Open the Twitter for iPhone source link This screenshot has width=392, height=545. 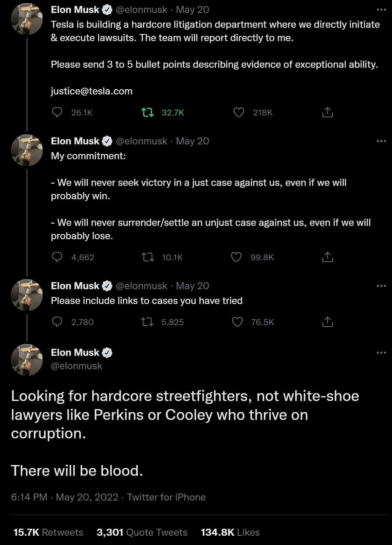[x=166, y=497]
